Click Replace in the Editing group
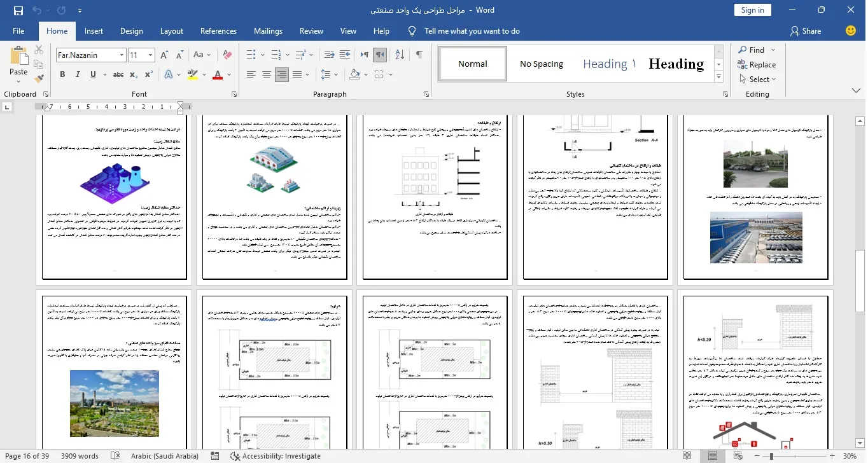Image resolution: width=868 pixels, height=463 pixels. (x=757, y=64)
